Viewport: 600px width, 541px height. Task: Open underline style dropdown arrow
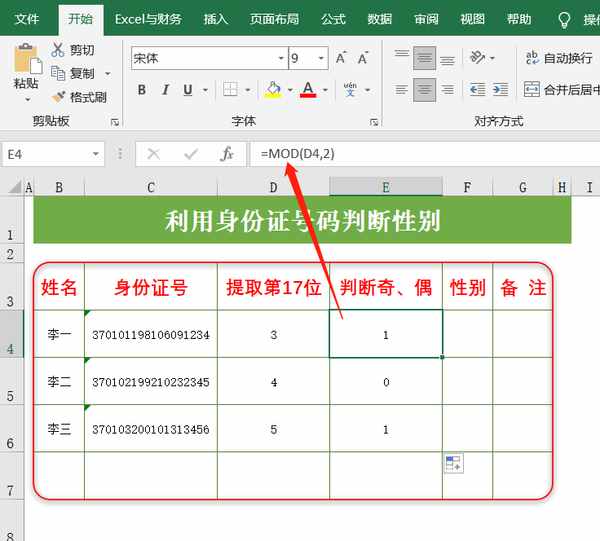pyautogui.click(x=205, y=90)
